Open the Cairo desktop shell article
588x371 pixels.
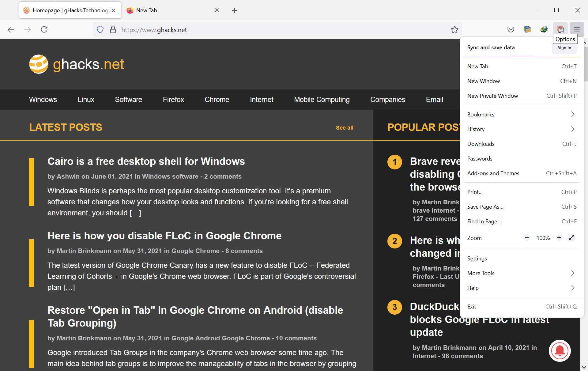146,161
